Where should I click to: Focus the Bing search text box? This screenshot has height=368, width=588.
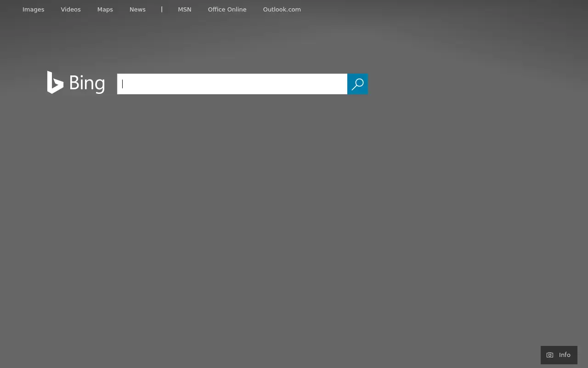[x=232, y=84]
